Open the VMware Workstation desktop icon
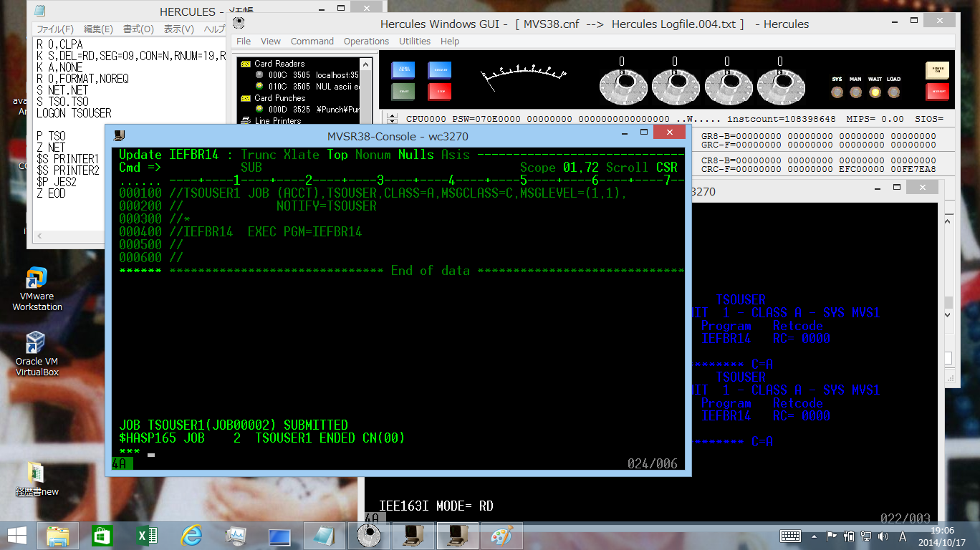The width and height of the screenshot is (980, 550). coord(37,289)
